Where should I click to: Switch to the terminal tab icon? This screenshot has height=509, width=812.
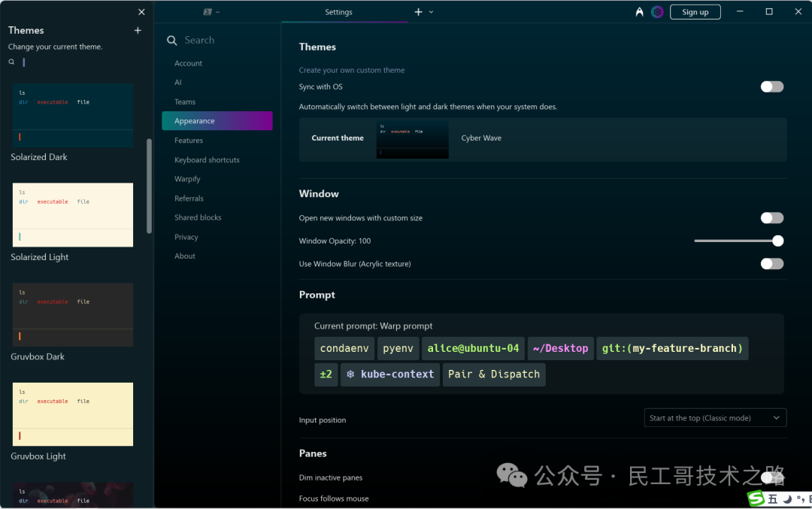(x=208, y=12)
